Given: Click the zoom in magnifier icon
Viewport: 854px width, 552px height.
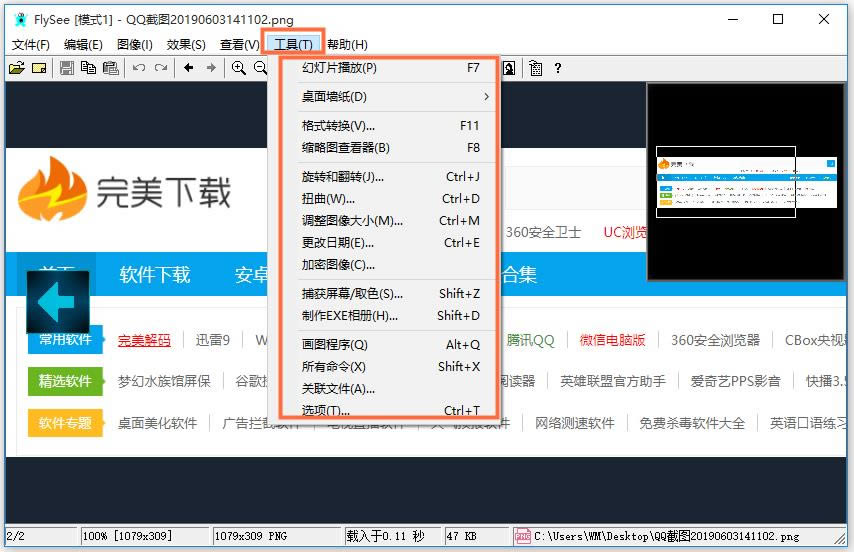Looking at the screenshot, I should click(239, 68).
